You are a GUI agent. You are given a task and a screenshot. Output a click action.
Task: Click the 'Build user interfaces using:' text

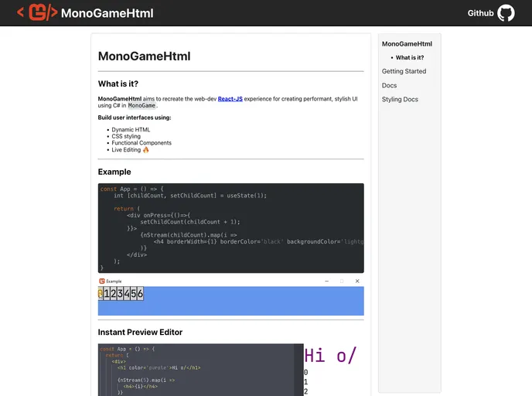click(x=135, y=118)
